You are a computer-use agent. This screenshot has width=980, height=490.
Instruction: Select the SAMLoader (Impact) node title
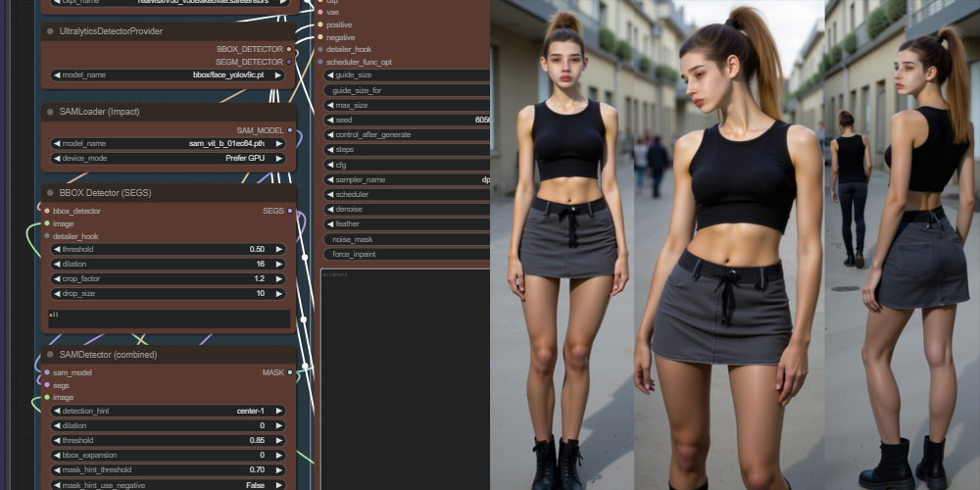tap(99, 112)
